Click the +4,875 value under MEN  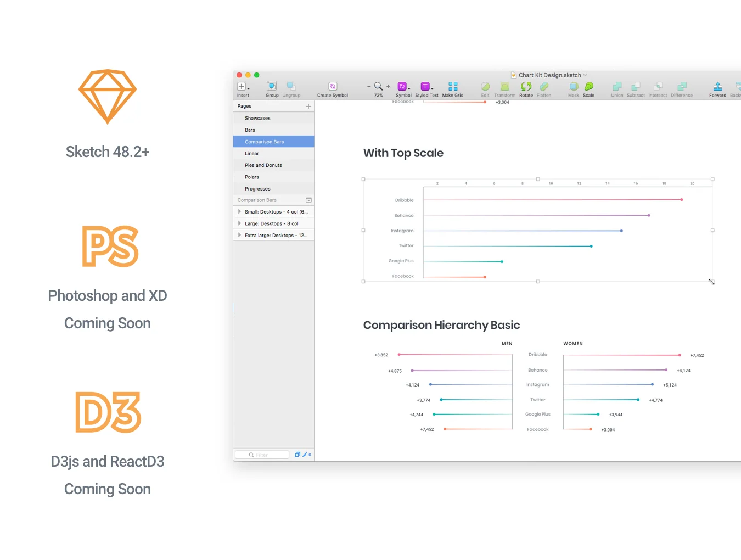point(395,371)
